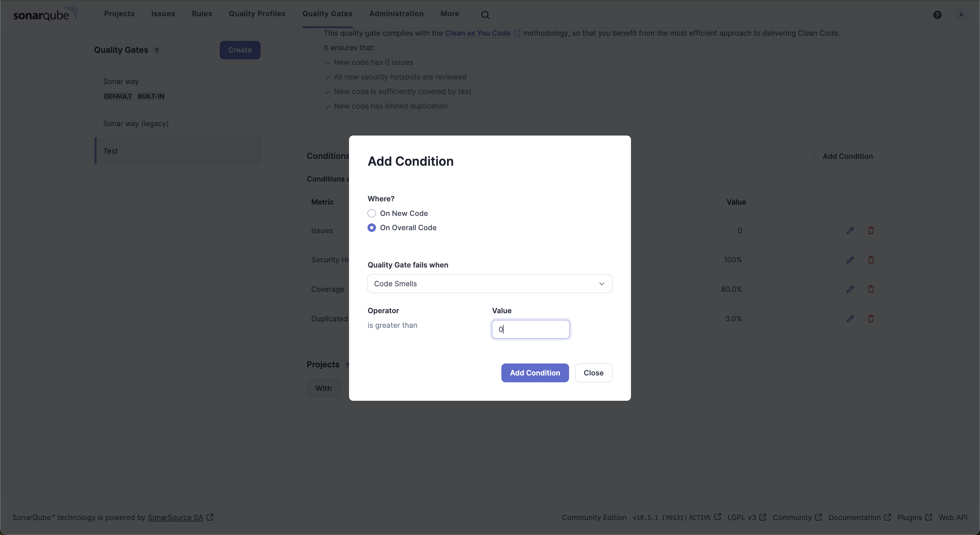Toggle the Quality Gate fails when dropdown
This screenshot has width=980, height=535.
coord(489,283)
